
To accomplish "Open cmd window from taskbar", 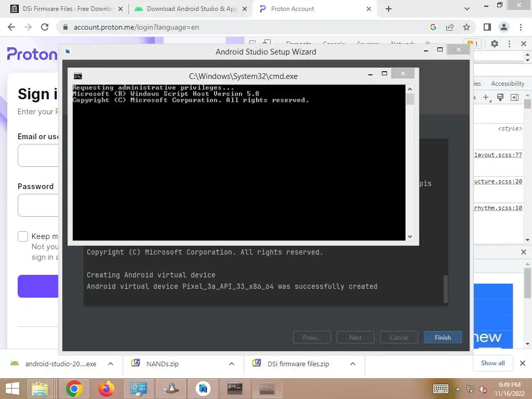I will [x=234, y=389].
